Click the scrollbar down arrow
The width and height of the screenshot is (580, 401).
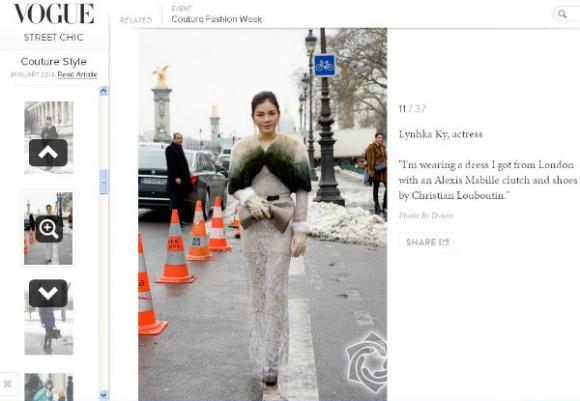click(x=104, y=395)
